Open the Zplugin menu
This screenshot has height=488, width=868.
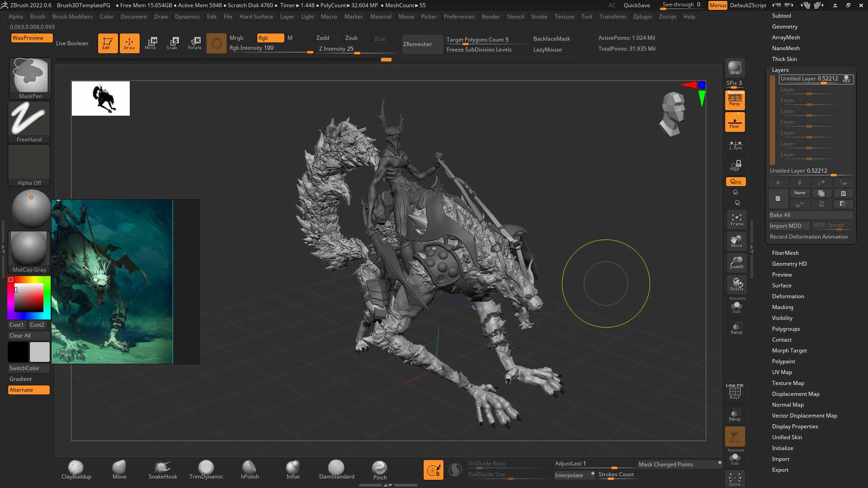(x=642, y=17)
